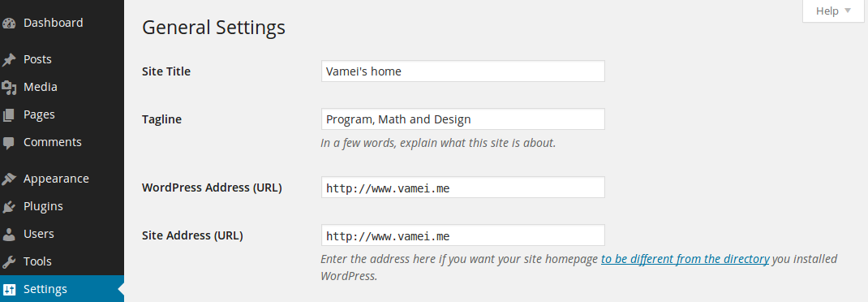Click the WordPress Address URL field
Viewport: 868px width, 302px height.
462,188
